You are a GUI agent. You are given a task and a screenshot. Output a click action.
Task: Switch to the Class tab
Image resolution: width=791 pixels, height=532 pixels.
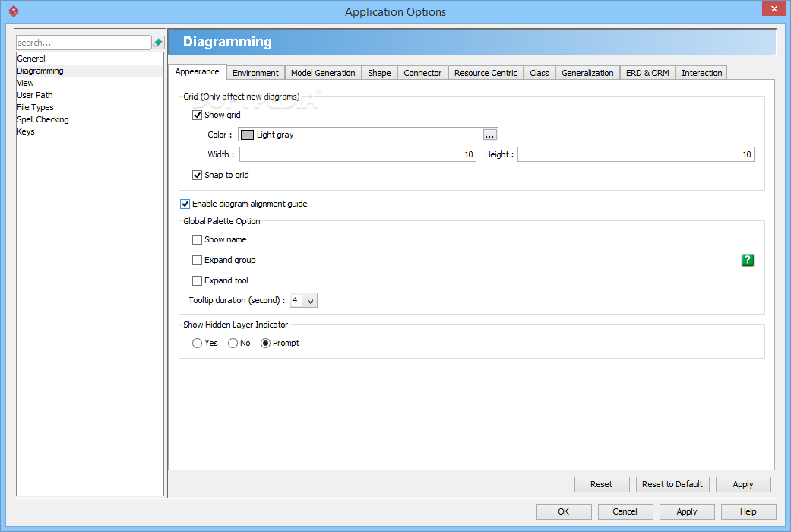(x=539, y=73)
